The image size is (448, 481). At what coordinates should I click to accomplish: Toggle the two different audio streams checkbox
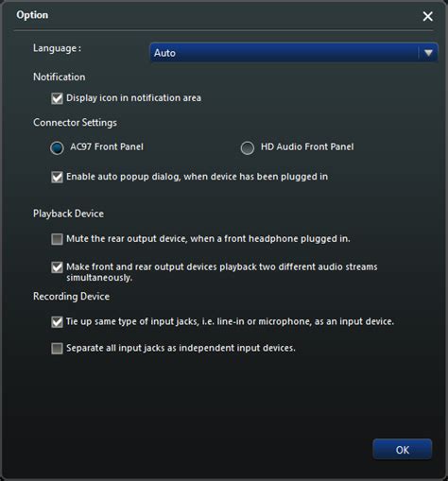pos(57,267)
